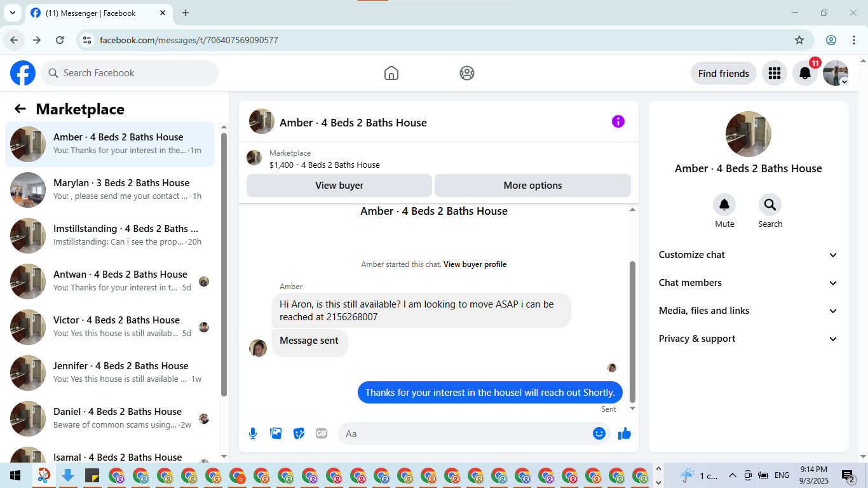
Task: Choose a GIF in the composer
Action: click(322, 433)
